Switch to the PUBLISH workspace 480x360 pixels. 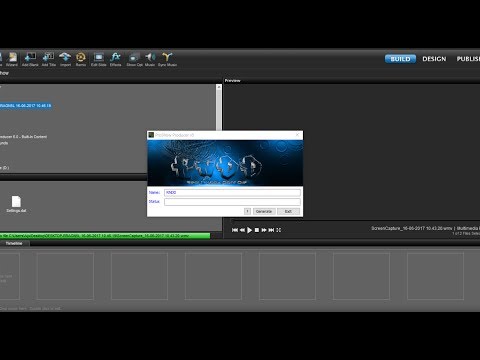468,59
